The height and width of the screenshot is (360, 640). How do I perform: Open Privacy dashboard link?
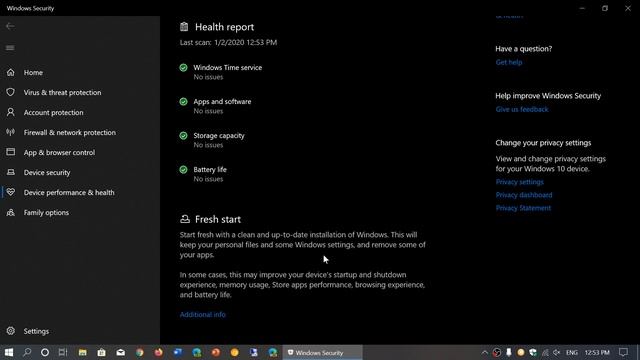[x=524, y=195]
